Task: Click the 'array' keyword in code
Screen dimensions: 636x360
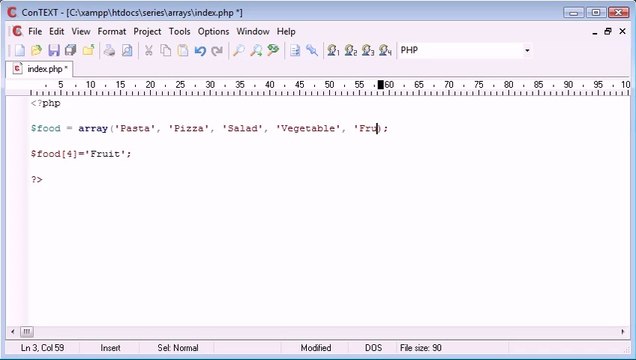Action: pos(93,129)
